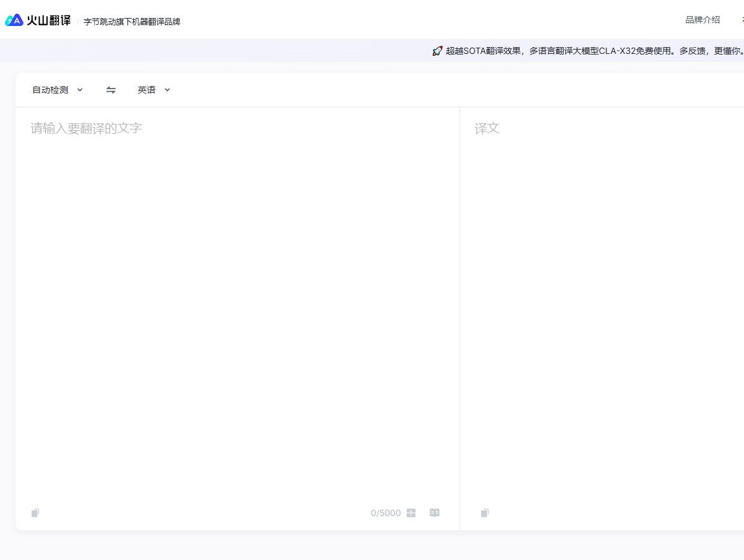The image size is (744, 560).
Task: Click the Volcano Translate logo icon
Action: 14,20
